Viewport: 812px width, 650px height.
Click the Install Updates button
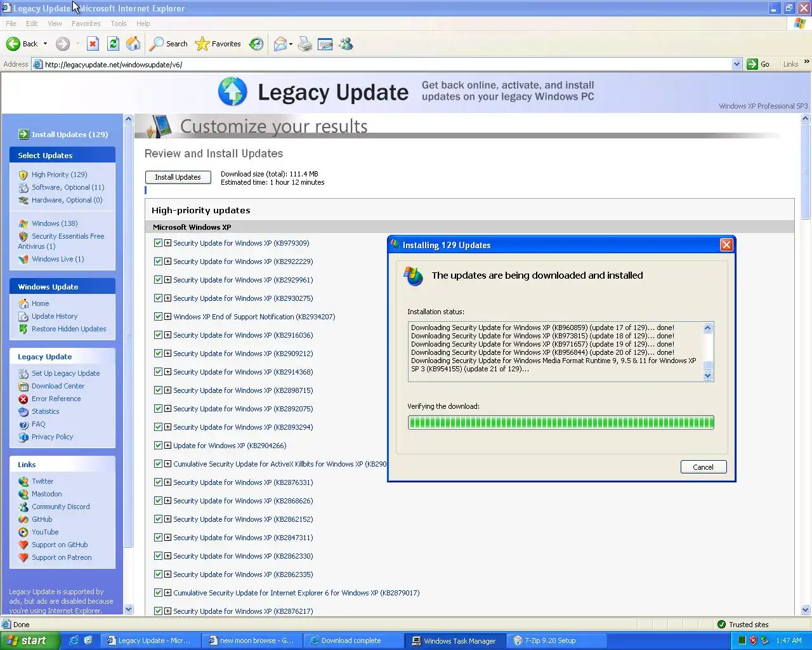pyautogui.click(x=178, y=177)
